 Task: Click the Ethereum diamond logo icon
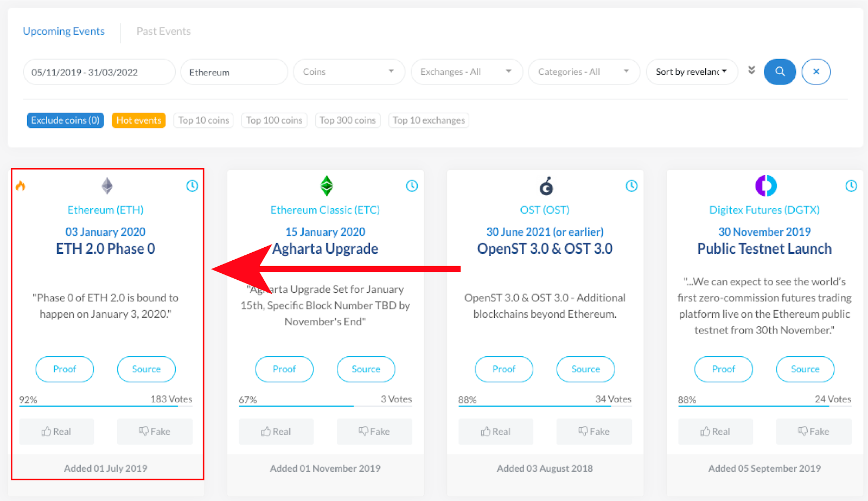(107, 186)
